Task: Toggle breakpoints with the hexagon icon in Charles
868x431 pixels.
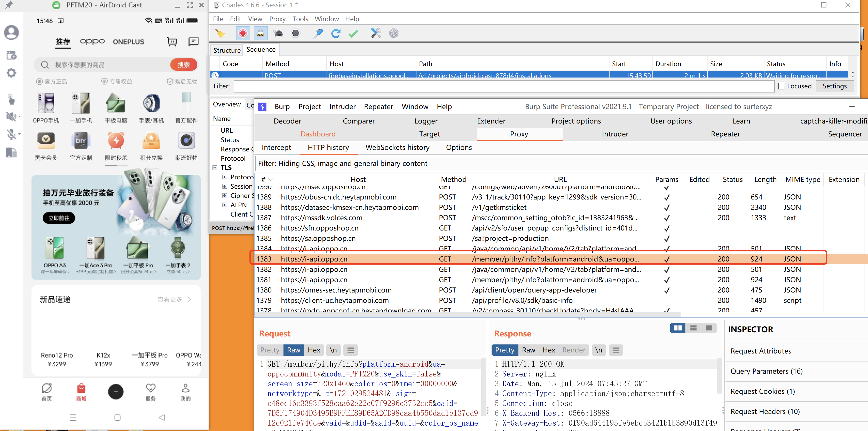Action: [x=296, y=33]
